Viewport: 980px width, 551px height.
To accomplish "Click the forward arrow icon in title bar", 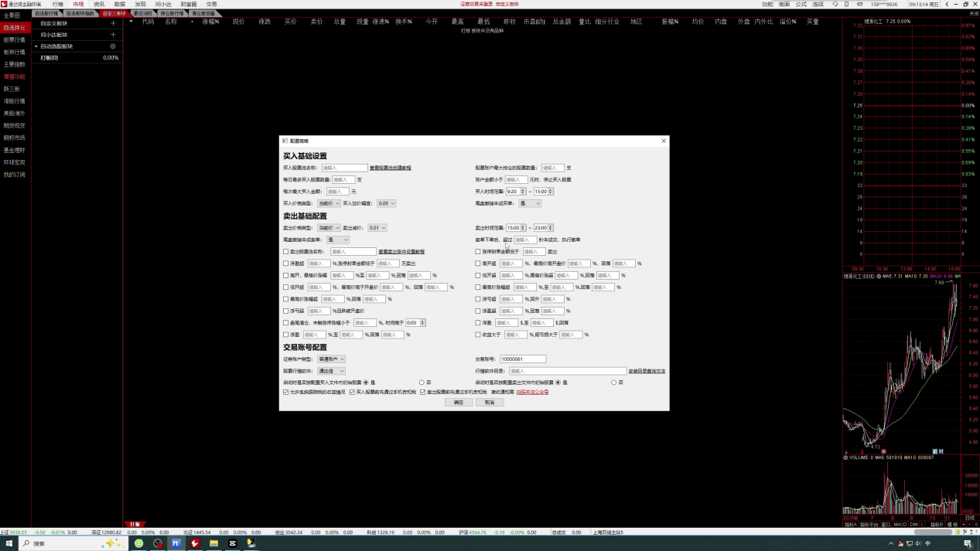I will (956, 4).
